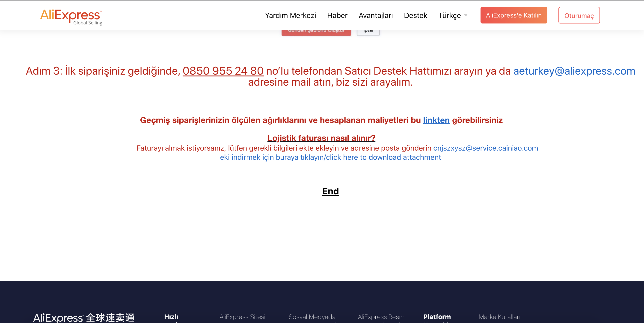Expand the Türkçe language dropdown
Image resolution: width=644 pixels, height=323 pixels.
(x=453, y=15)
